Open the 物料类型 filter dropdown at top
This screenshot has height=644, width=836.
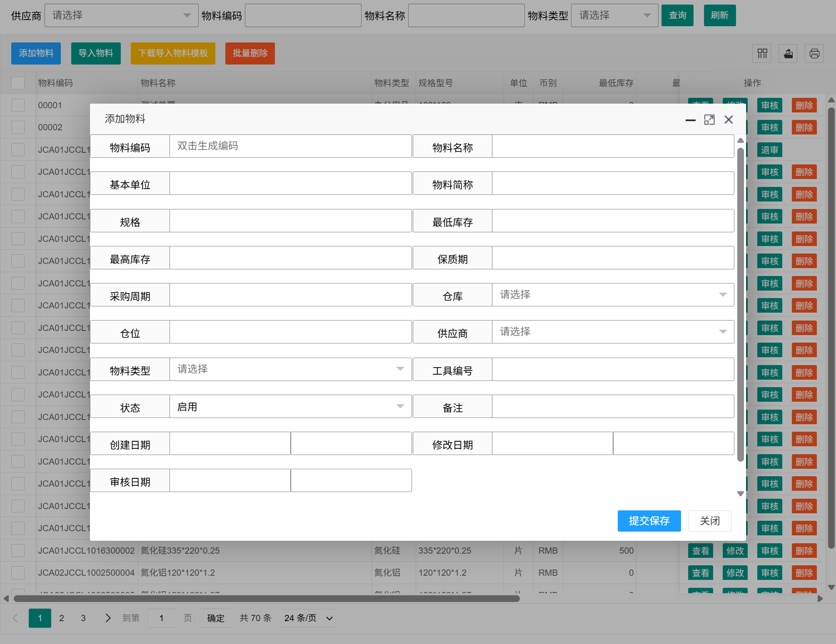point(615,15)
